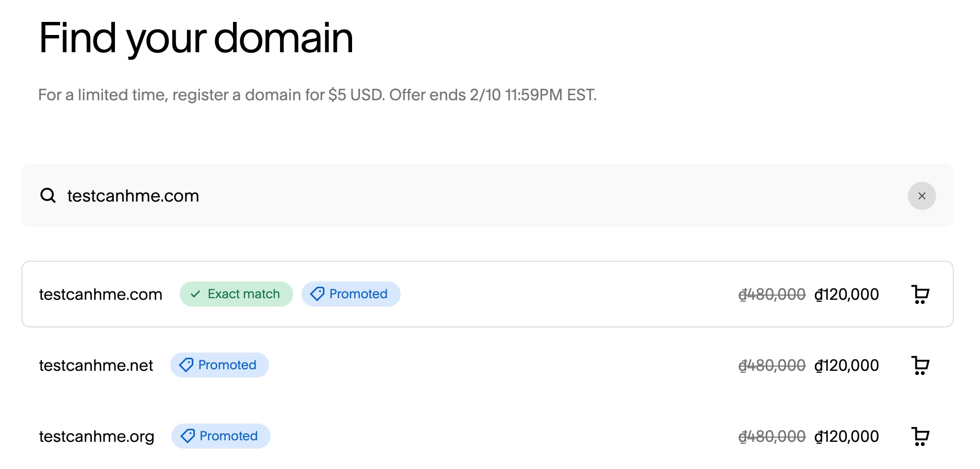The height and width of the screenshot is (469, 980).
Task: Click the testcanhme.com original price ₫480,000
Action: (772, 295)
